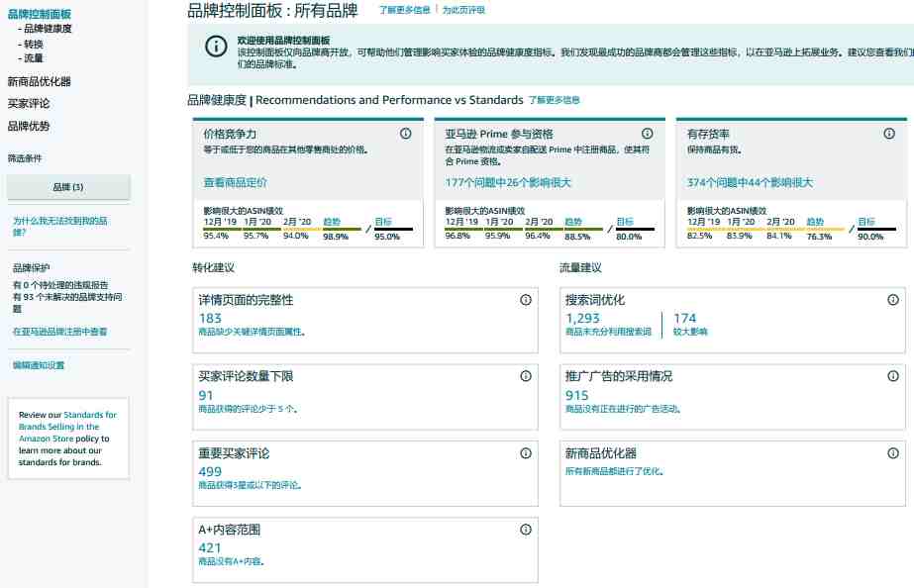
Task: Click the 183 products missing attributes count
Action: (x=210, y=318)
